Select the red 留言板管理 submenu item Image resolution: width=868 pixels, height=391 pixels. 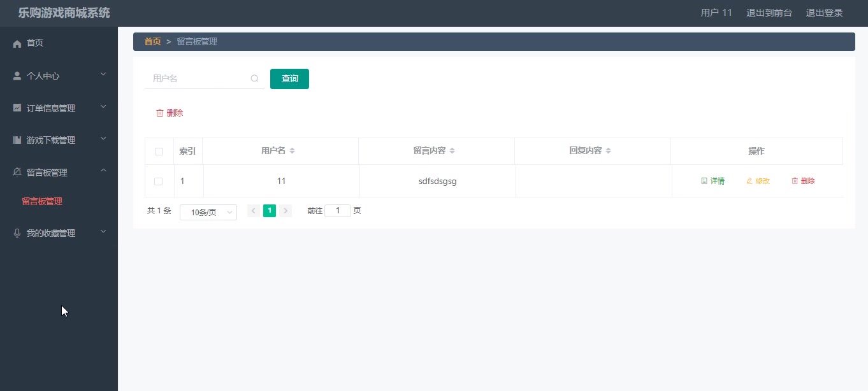click(42, 201)
